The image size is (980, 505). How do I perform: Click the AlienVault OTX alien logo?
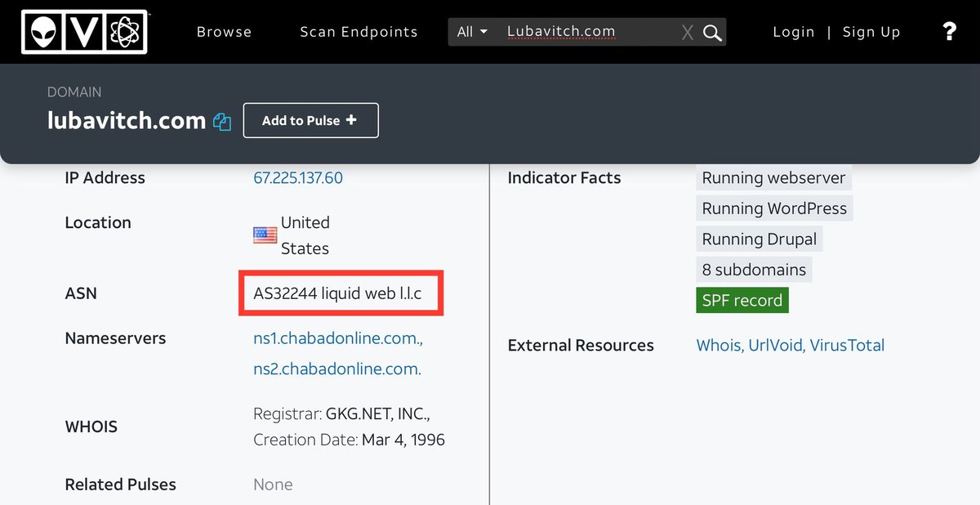point(45,32)
